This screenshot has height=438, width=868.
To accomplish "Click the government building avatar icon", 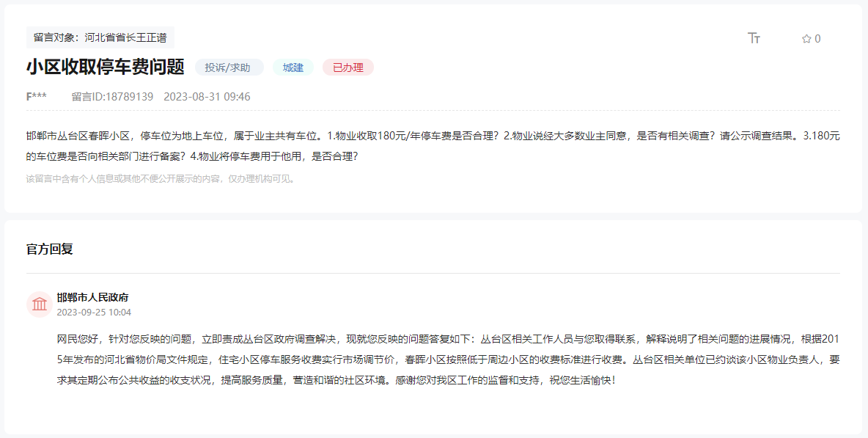I will coord(40,304).
